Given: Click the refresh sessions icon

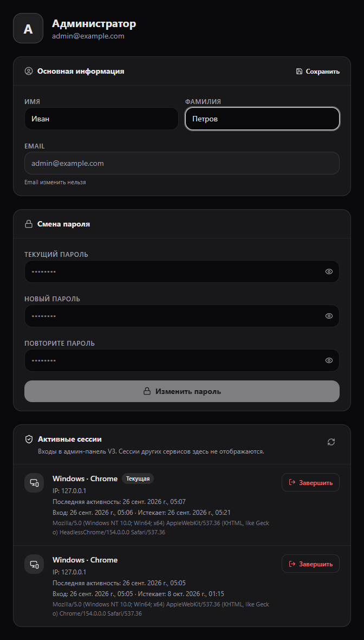Looking at the screenshot, I should pos(331,442).
